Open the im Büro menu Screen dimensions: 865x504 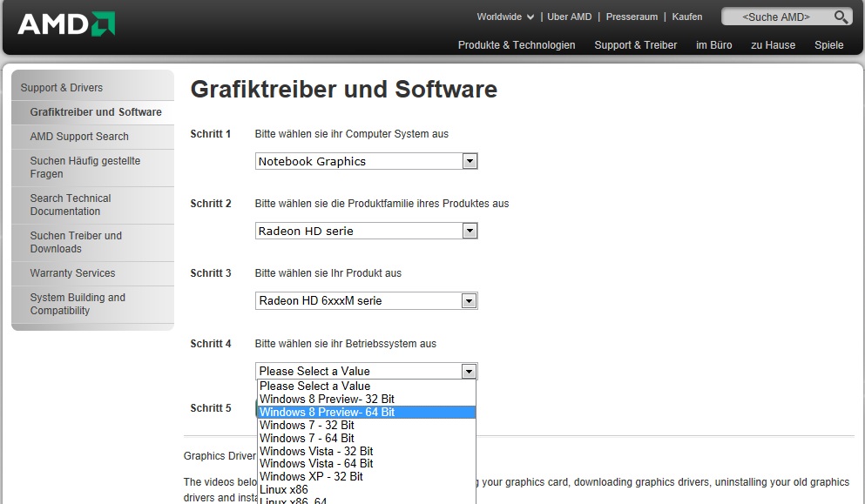713,45
